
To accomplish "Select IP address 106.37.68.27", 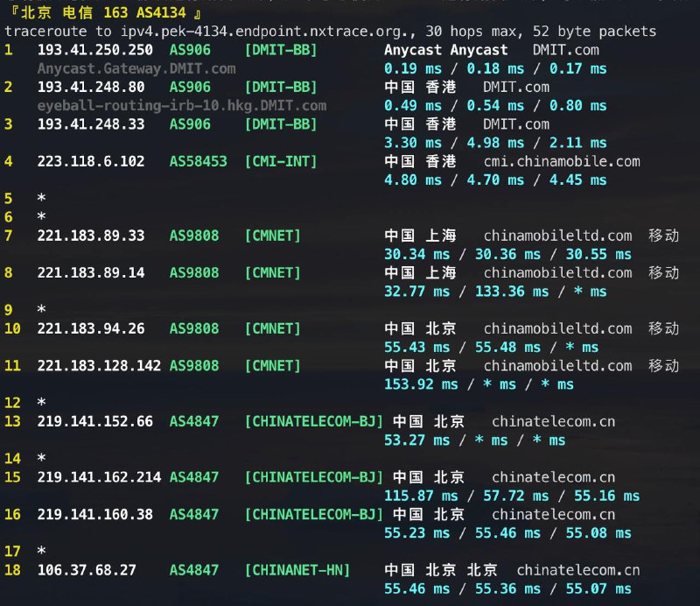I will pyautogui.click(x=87, y=570).
